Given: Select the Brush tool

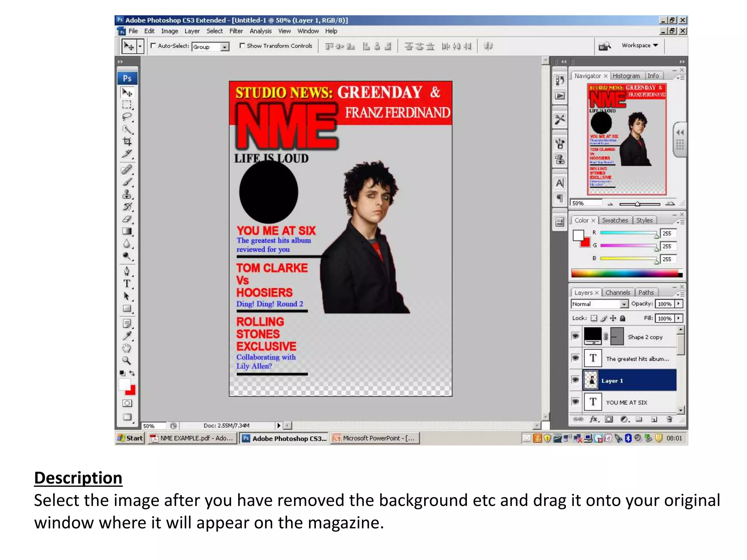Looking at the screenshot, I should tap(127, 182).
